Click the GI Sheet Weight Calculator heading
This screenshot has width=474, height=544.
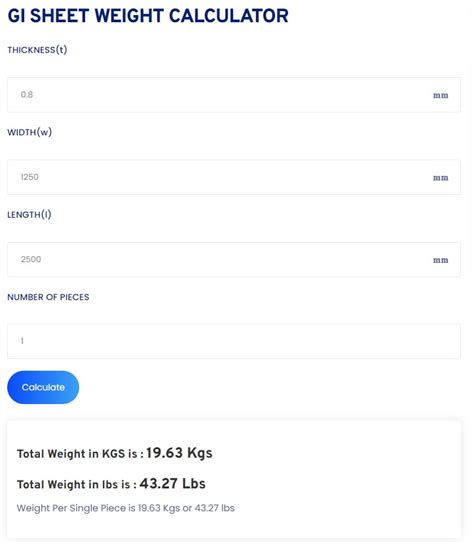pyautogui.click(x=148, y=16)
